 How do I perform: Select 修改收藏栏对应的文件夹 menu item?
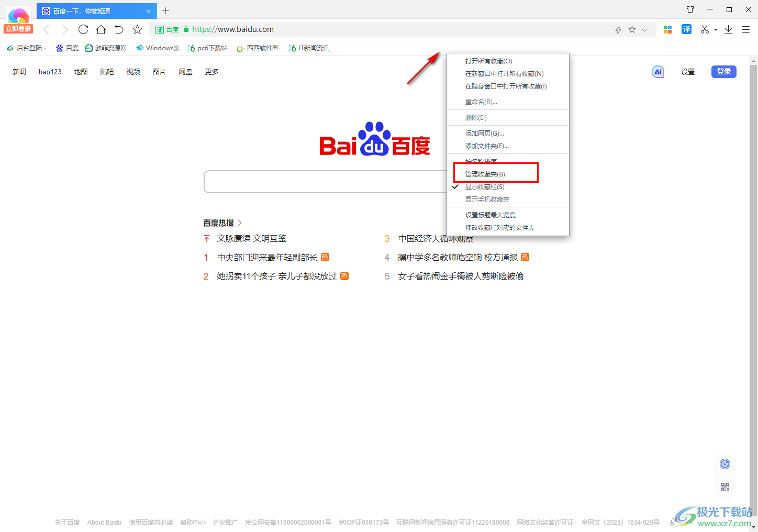[508, 228]
